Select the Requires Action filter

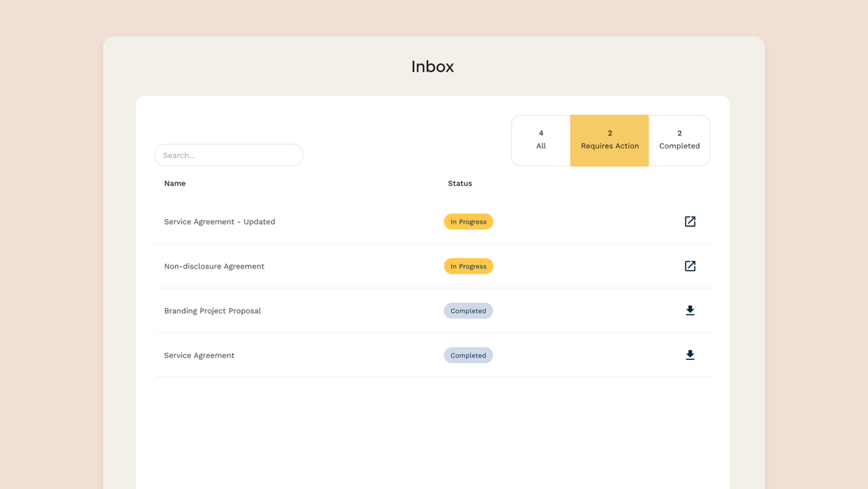click(609, 140)
